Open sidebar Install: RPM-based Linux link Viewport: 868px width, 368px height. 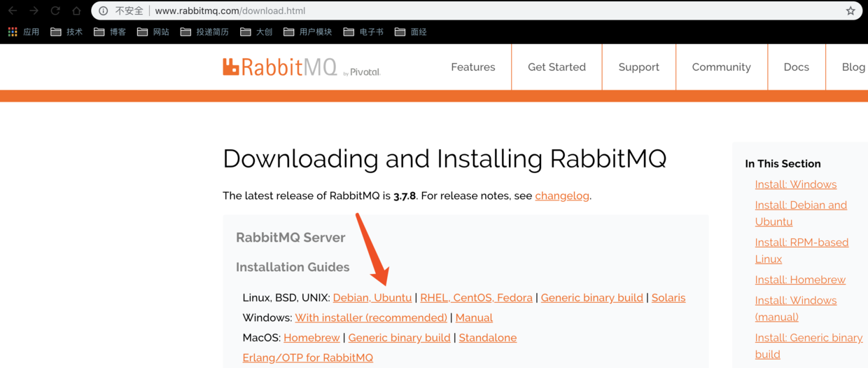pos(801,250)
